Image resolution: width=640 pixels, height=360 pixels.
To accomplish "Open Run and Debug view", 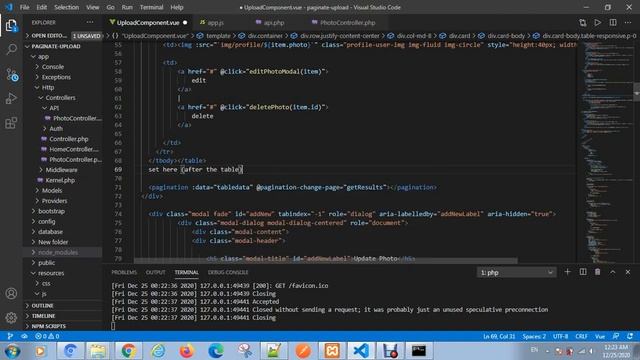I will 11,98.
